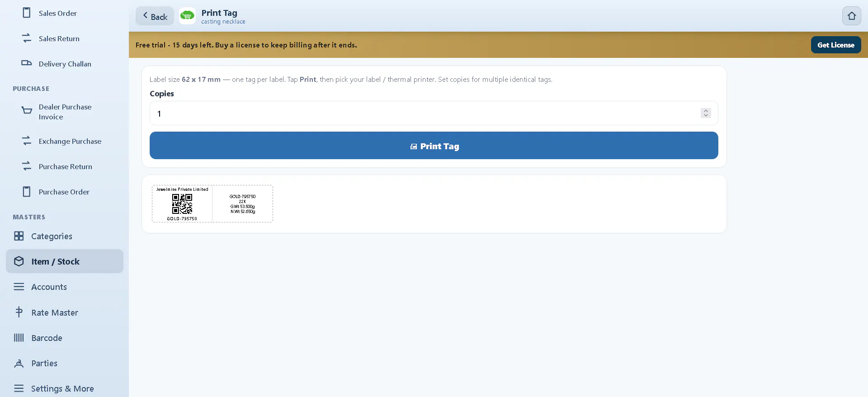Click the Settings & More hamburger icon
This screenshot has width=868, height=397.
click(19, 388)
